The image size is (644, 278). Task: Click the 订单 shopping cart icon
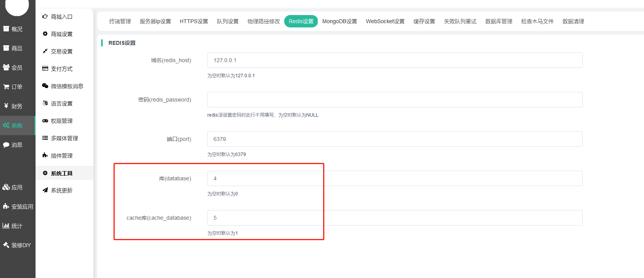tap(6, 87)
